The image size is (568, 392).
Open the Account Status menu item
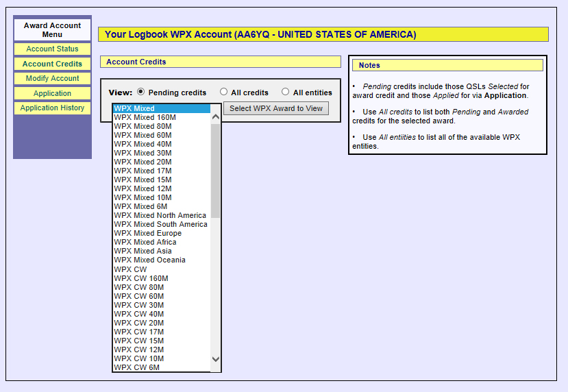[52, 49]
